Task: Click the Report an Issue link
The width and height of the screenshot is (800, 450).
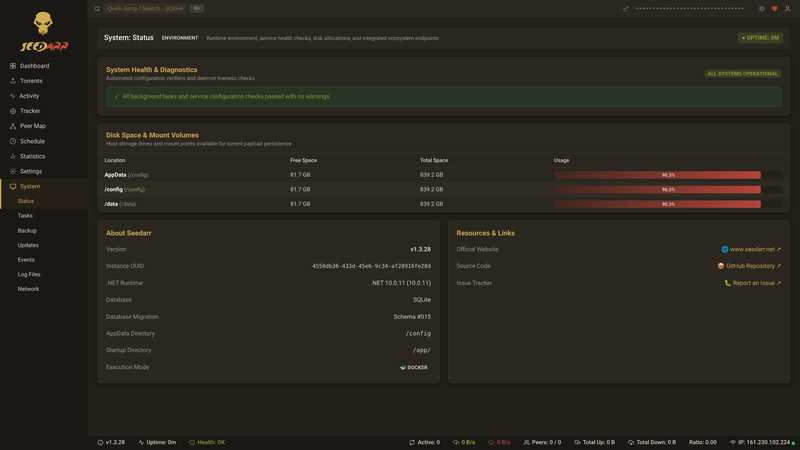Action: click(x=753, y=283)
